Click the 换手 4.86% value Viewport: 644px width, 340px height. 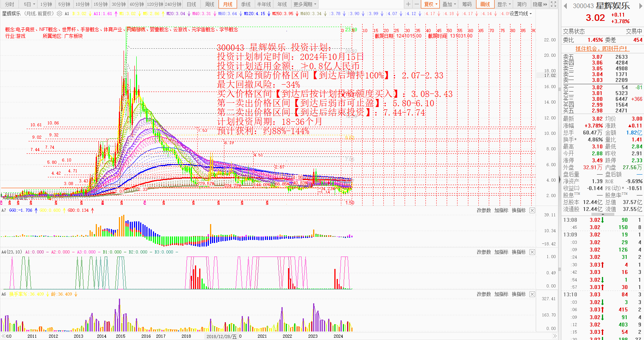(595, 139)
